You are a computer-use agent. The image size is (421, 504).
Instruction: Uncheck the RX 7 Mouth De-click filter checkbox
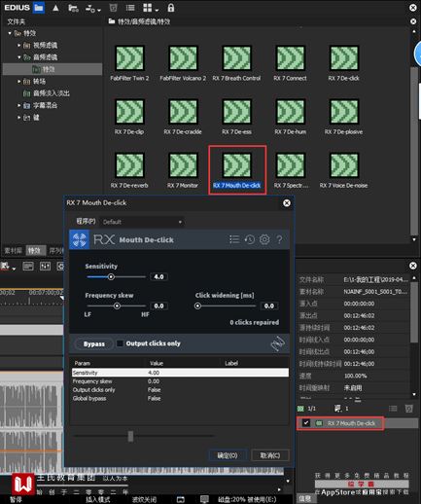pyautogui.click(x=305, y=423)
